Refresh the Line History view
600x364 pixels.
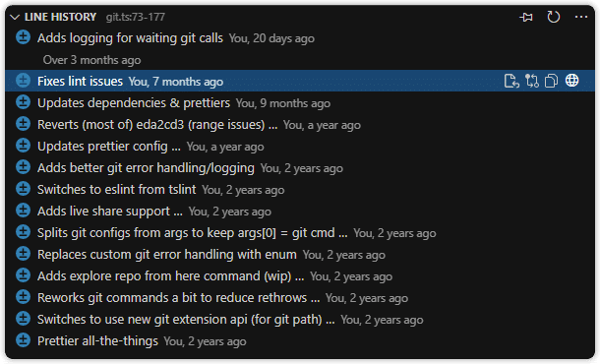(554, 17)
